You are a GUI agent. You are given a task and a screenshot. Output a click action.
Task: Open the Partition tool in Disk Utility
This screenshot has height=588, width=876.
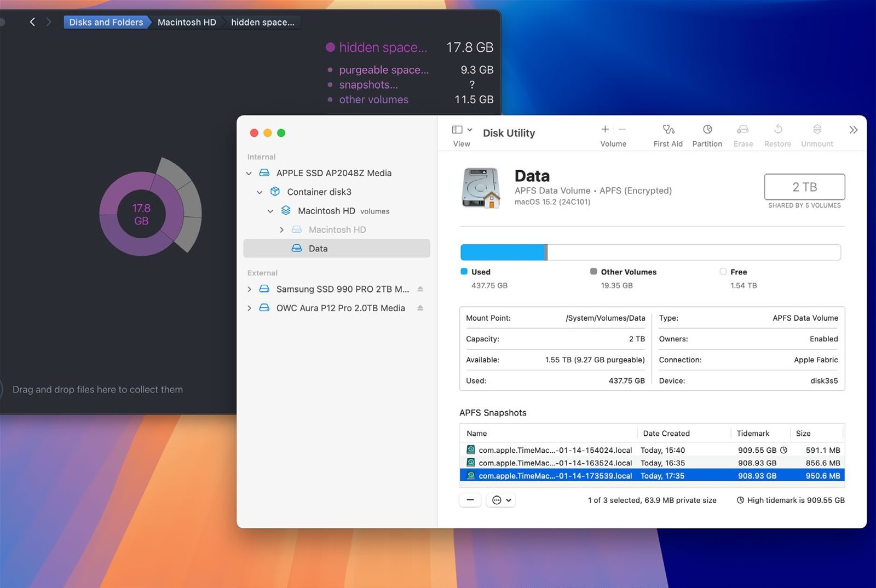tap(707, 129)
